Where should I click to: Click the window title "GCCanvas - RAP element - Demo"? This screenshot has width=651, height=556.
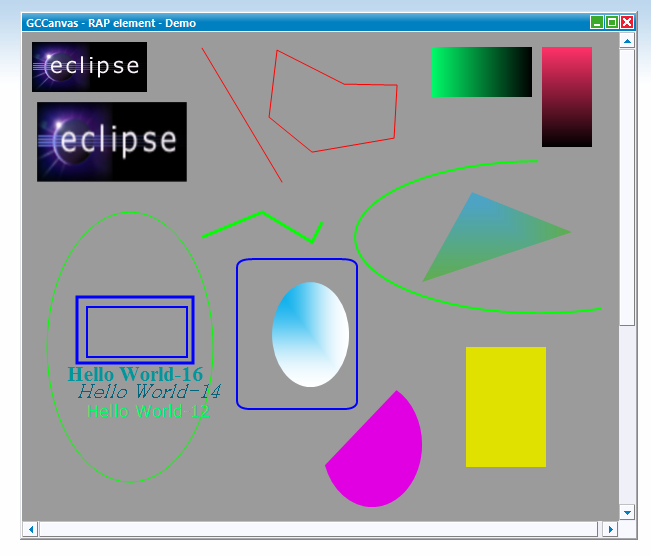pos(111,23)
